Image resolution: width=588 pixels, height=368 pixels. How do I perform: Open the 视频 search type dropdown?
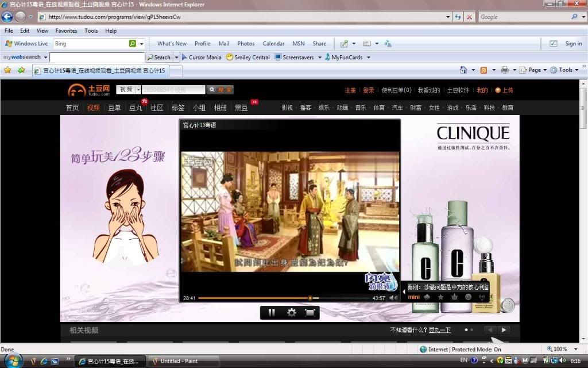pos(138,90)
